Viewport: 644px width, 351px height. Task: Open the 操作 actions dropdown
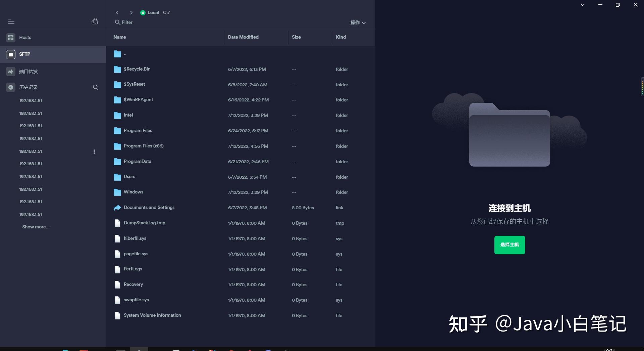[358, 23]
